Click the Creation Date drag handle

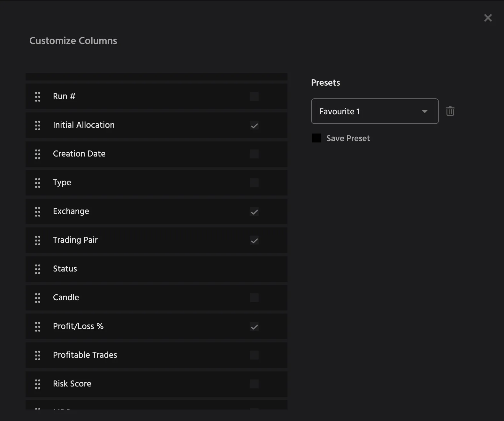[x=38, y=154]
